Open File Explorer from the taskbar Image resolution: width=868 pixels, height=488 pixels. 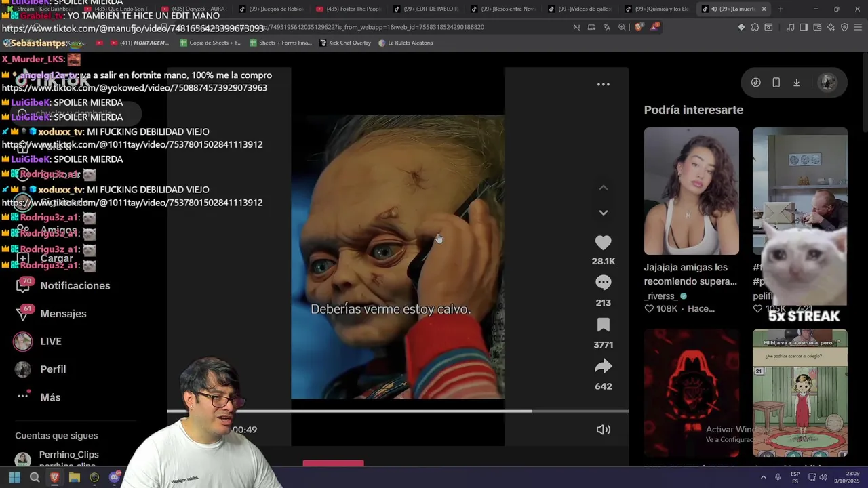pyautogui.click(x=75, y=477)
